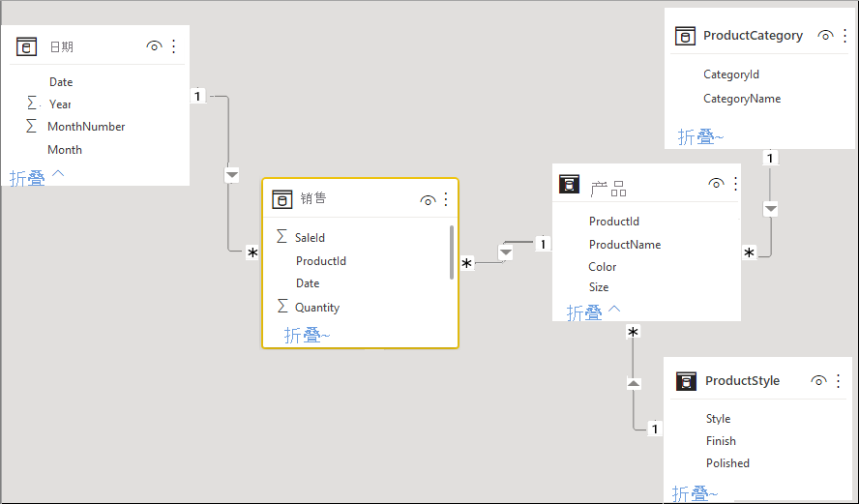Click the 销售 table header icon
The width and height of the screenshot is (859, 504).
(281, 199)
